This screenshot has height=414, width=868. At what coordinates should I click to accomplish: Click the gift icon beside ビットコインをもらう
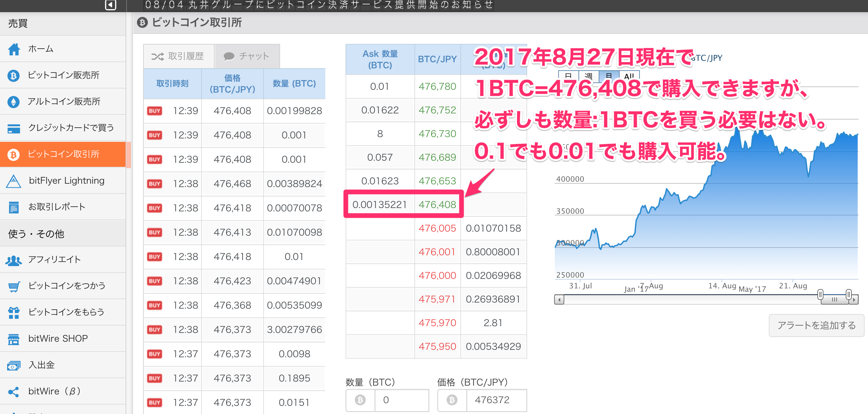(14, 313)
